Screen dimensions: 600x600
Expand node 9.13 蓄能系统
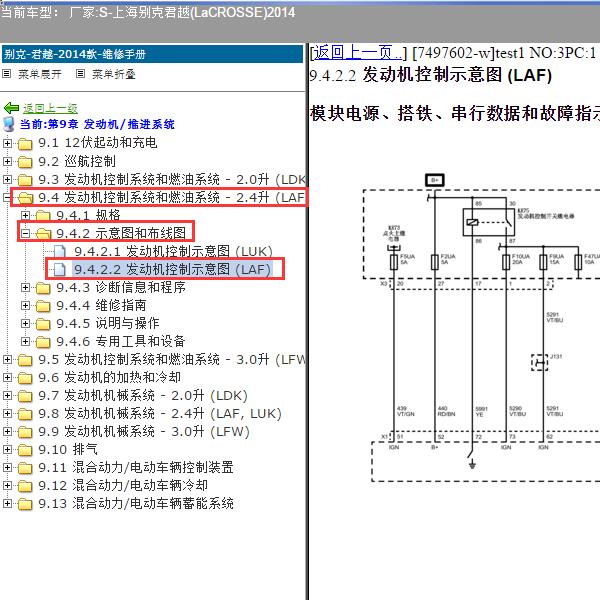7,504
